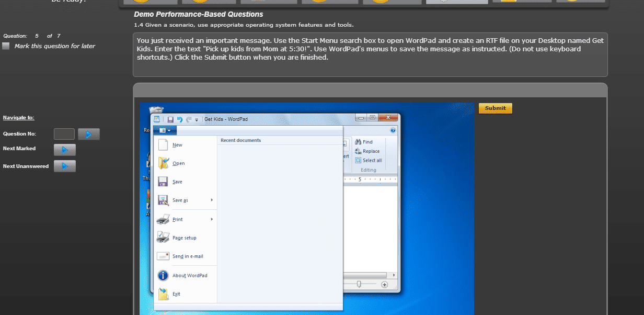Image resolution: width=644 pixels, height=315 pixels.
Task: Click the Question No go arrow button
Action: [x=89, y=134]
